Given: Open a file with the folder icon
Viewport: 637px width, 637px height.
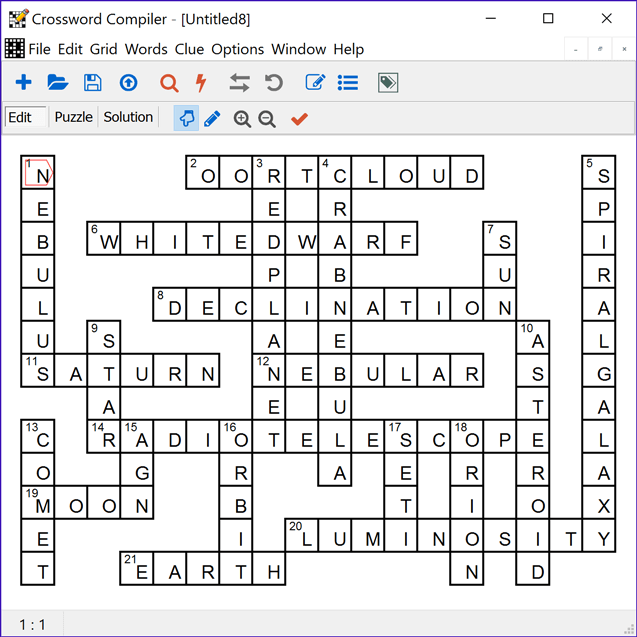Looking at the screenshot, I should click(58, 83).
